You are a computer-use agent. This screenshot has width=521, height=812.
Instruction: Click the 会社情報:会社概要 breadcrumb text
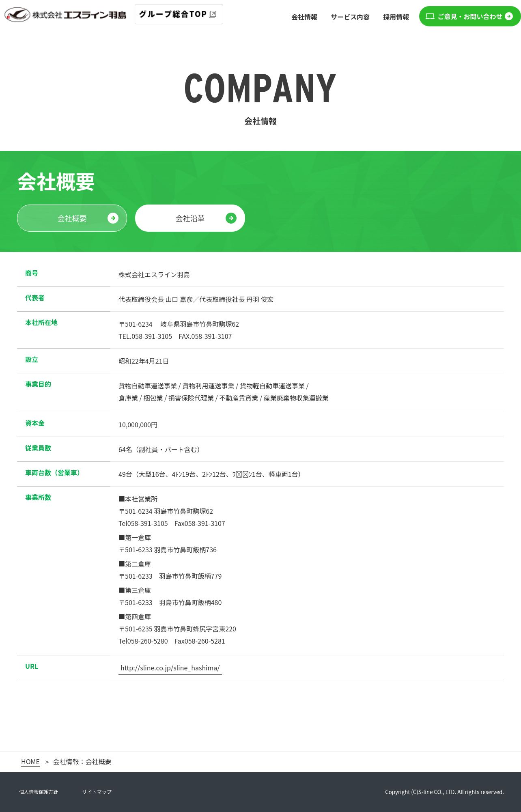click(x=82, y=762)
